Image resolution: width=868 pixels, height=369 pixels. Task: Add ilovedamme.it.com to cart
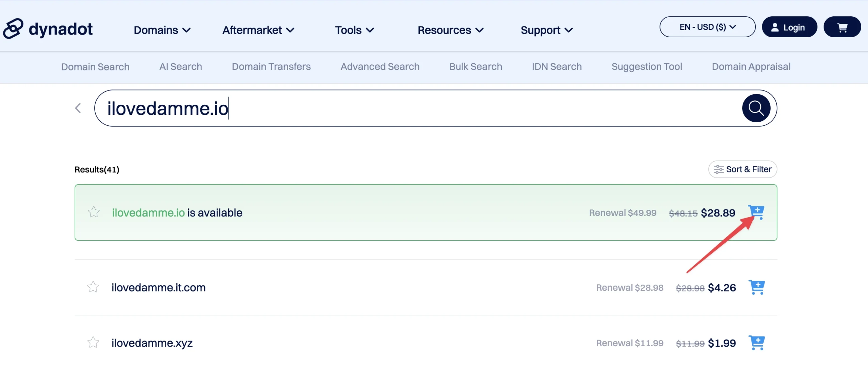[756, 287]
